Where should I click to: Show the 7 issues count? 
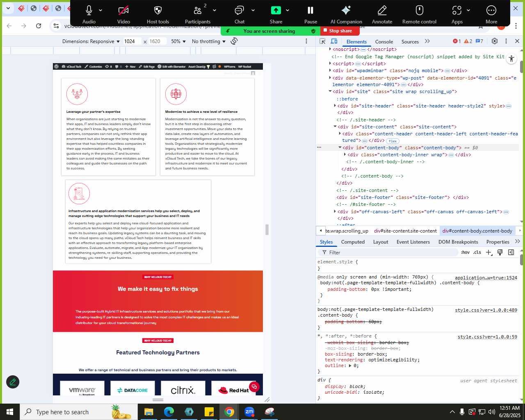479,41
